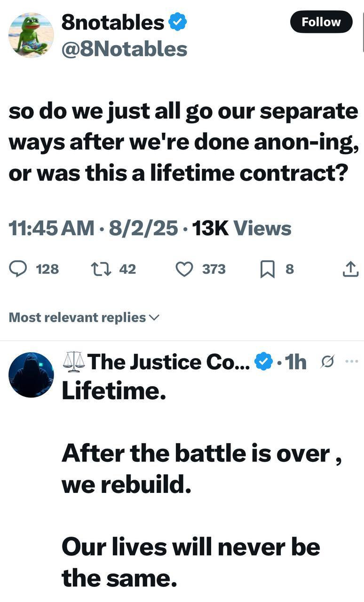This screenshot has width=364, height=602.
Task: Open the @8Notables handle link
Action: tap(124, 48)
